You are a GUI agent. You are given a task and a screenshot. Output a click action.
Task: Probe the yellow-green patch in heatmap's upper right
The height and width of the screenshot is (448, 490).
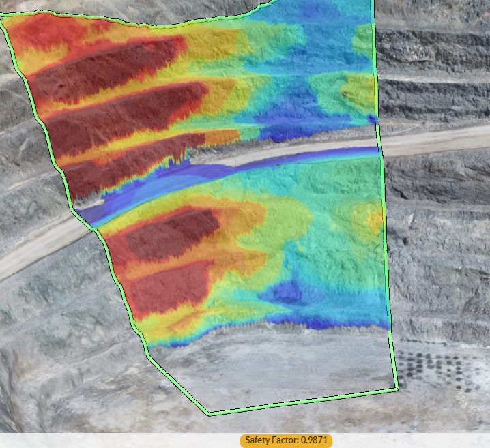tap(348, 92)
